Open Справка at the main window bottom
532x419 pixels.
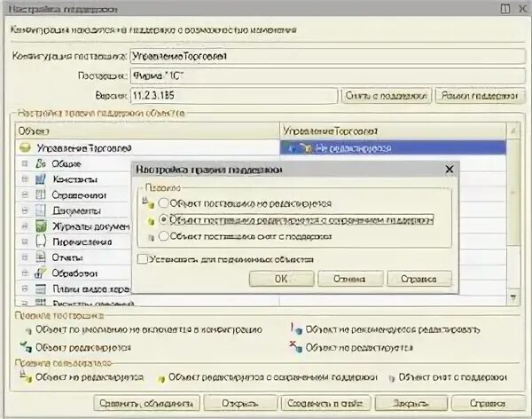point(488,403)
